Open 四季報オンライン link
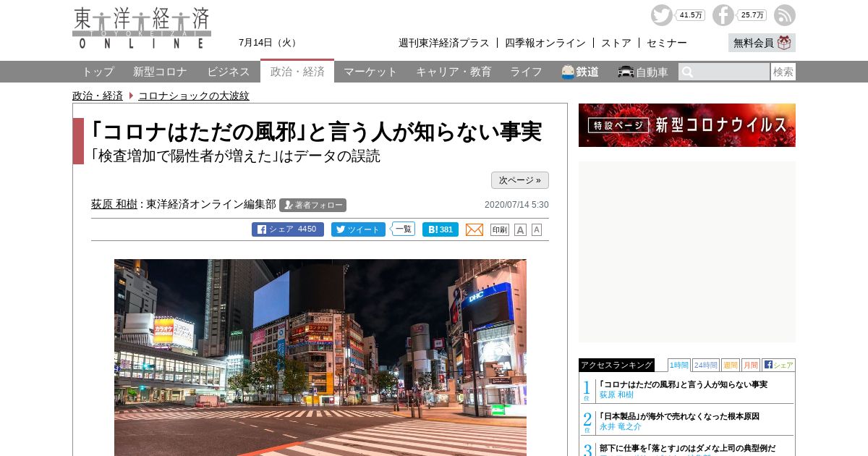The height and width of the screenshot is (456, 868). pos(545,43)
